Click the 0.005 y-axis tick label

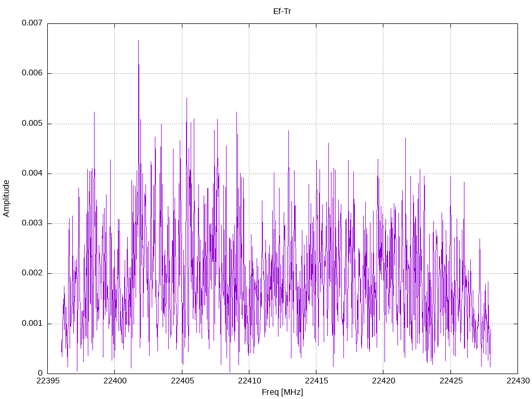(x=32, y=123)
